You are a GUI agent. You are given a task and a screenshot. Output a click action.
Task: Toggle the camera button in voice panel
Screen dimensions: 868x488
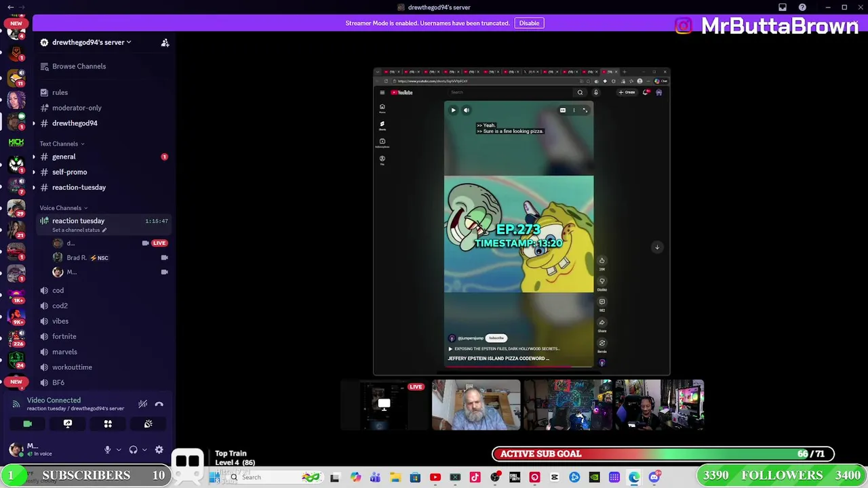pos(28,424)
